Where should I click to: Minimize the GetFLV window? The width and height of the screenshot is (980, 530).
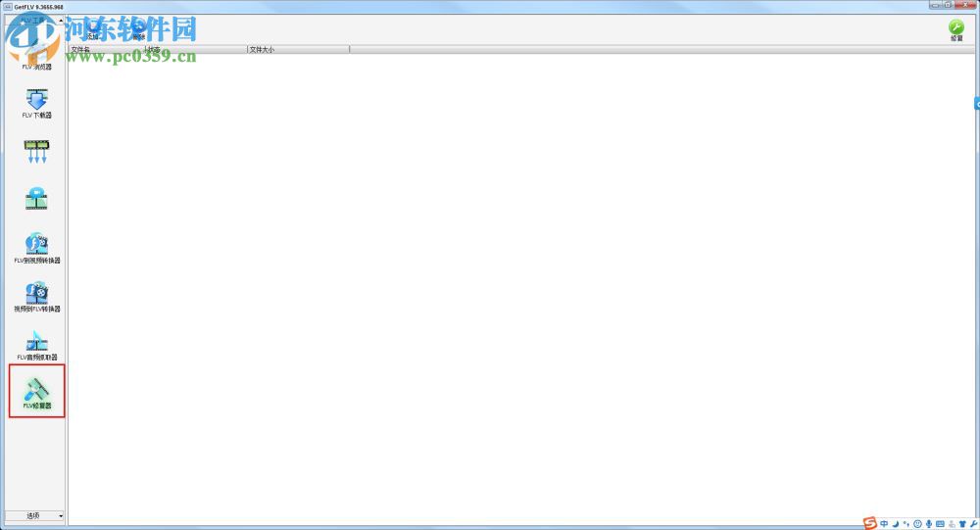click(935, 5)
